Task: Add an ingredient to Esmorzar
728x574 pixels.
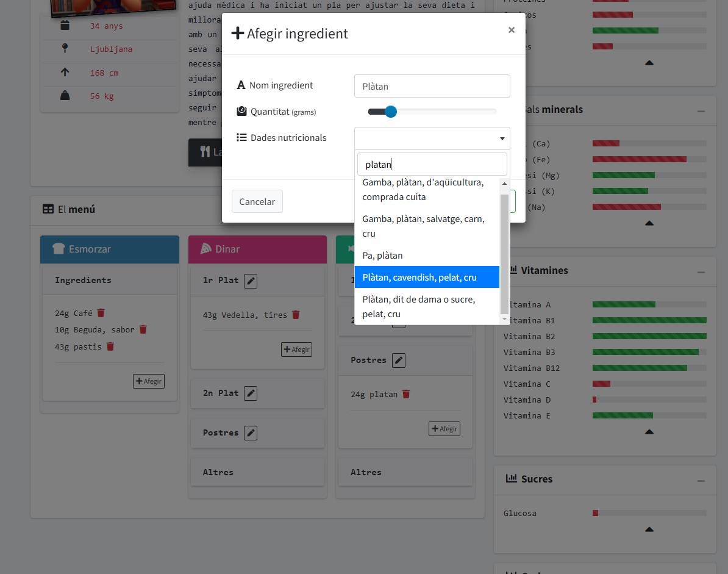Action: (x=149, y=381)
